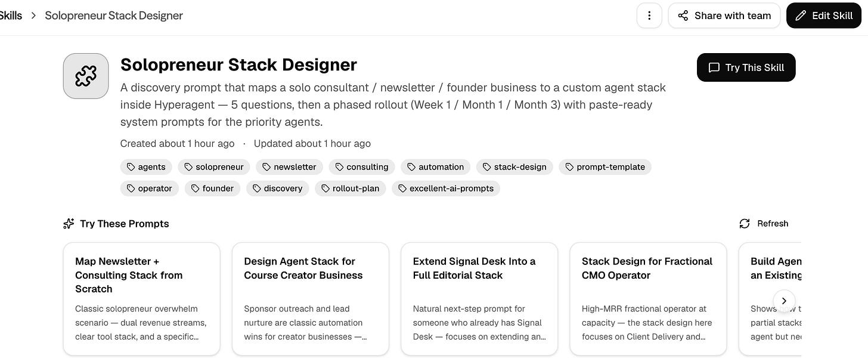Click the Try This Skill button
This screenshot has height=364, width=868.
pos(746,67)
